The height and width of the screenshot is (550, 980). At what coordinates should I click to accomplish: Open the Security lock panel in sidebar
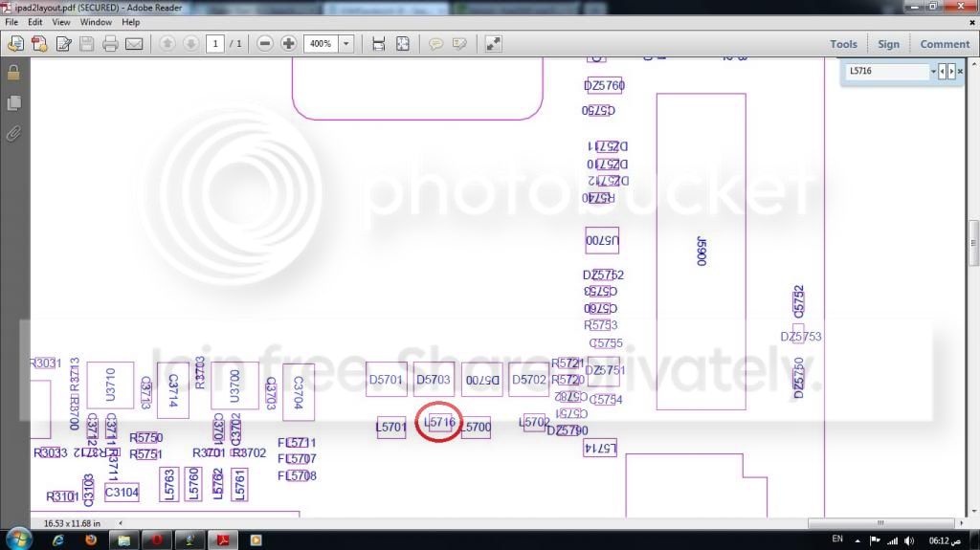(x=13, y=73)
